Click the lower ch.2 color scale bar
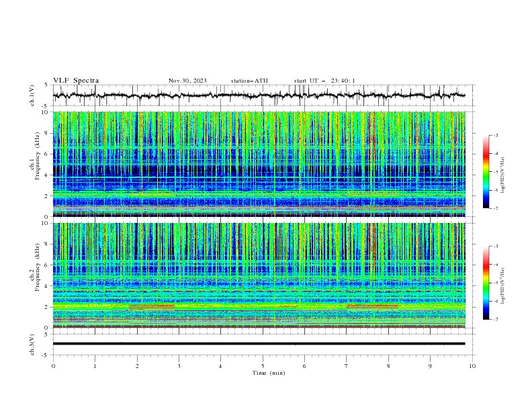Viewport: 532px width, 411px height. pos(486,283)
